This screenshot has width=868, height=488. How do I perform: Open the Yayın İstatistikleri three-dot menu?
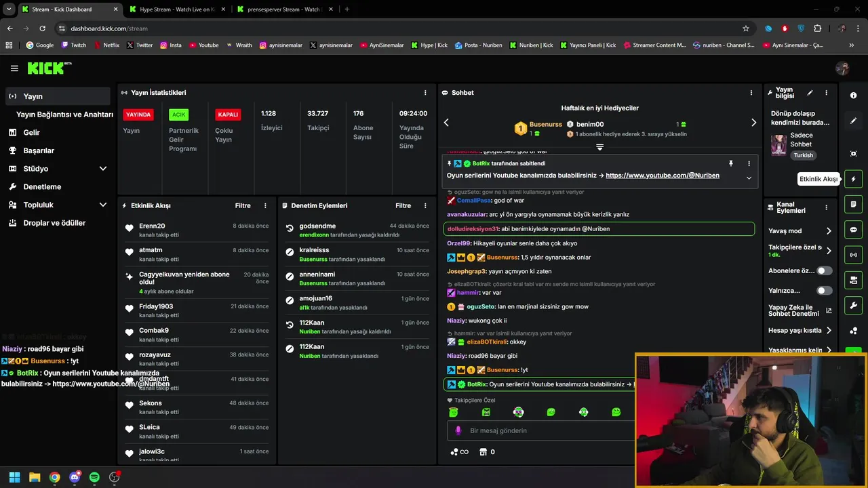(425, 93)
